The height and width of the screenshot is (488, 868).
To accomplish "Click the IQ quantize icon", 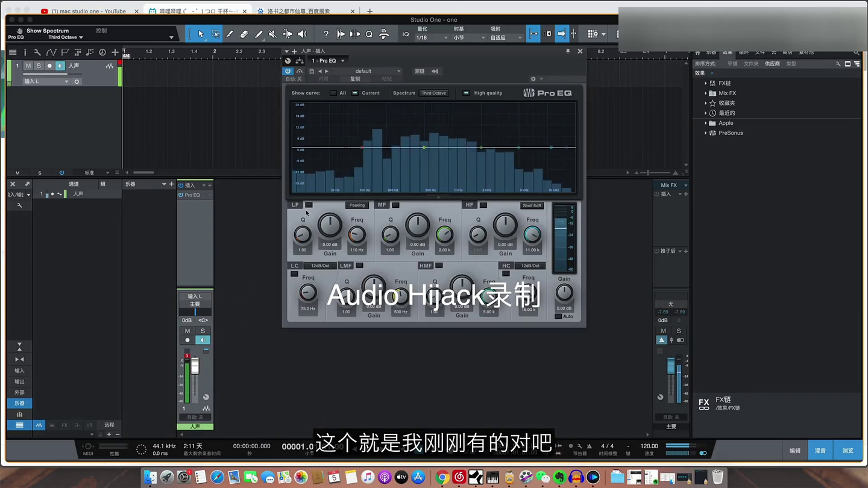I will [406, 34].
